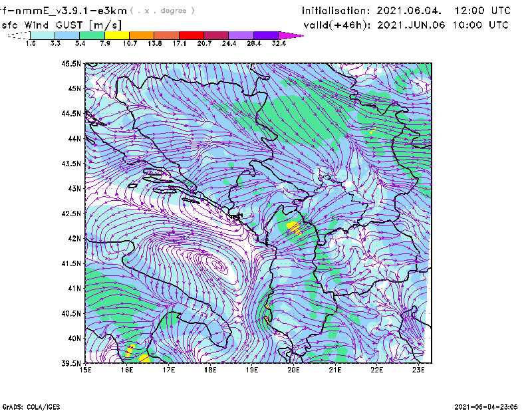Screen dimensions: 532x411
Task: Click the '44N' latitude label
Action: coord(74,138)
